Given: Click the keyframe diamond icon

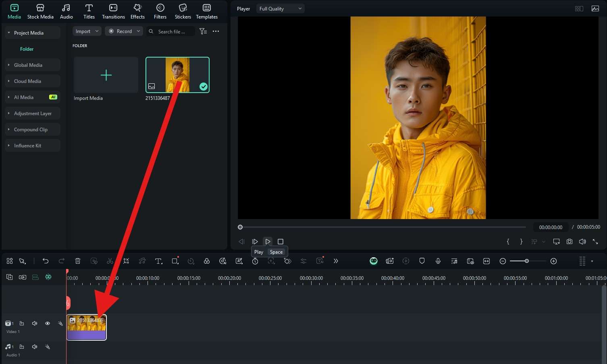Looking at the screenshot, I should tap(287, 261).
